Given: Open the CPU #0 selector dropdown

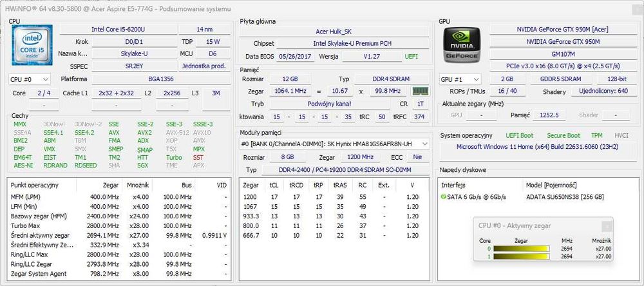Looking at the screenshot, I should 30,79.
